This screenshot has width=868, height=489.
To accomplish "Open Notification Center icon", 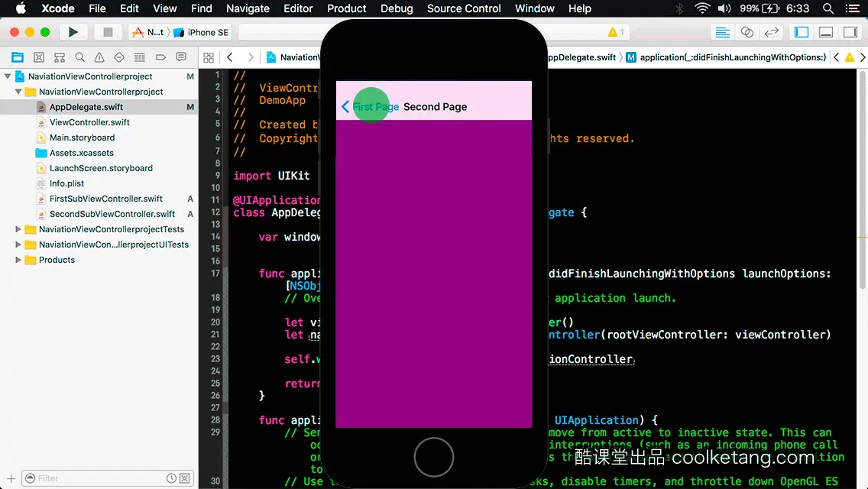I will (x=853, y=8).
